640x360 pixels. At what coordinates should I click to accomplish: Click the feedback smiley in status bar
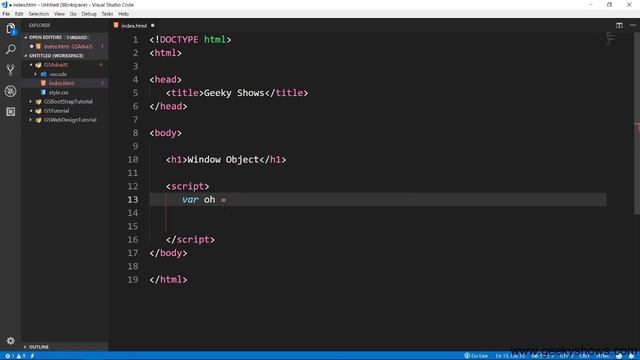click(x=619, y=356)
